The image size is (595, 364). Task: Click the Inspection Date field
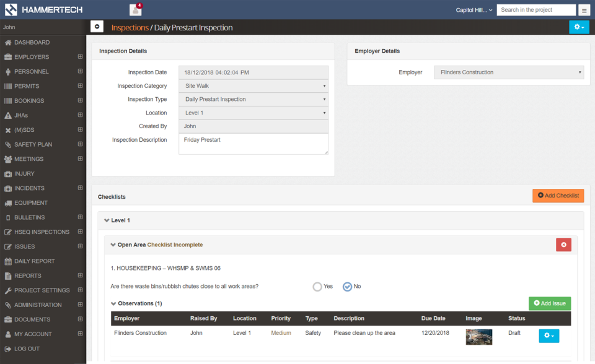253,72
